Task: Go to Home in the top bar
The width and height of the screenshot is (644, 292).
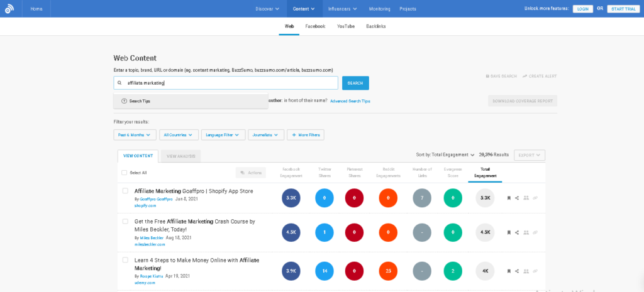Action: tap(36, 9)
